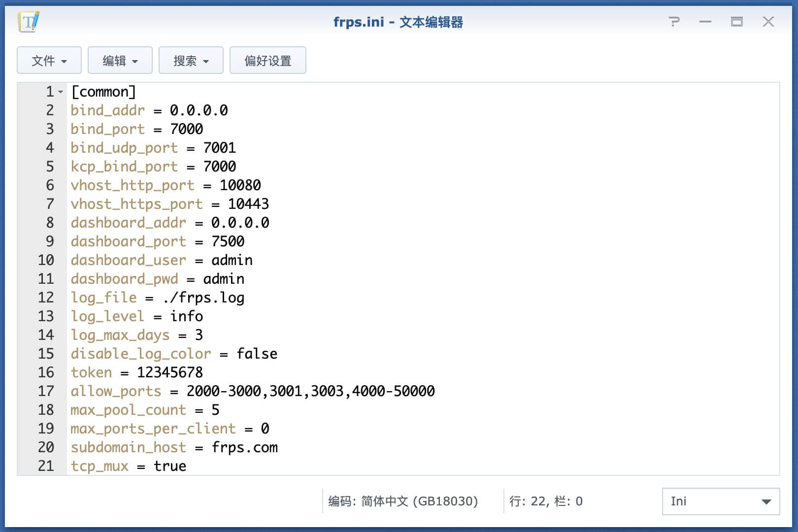798x532 pixels.
Task: Click the dashboard_pwd admin value
Action: pyautogui.click(x=224, y=279)
